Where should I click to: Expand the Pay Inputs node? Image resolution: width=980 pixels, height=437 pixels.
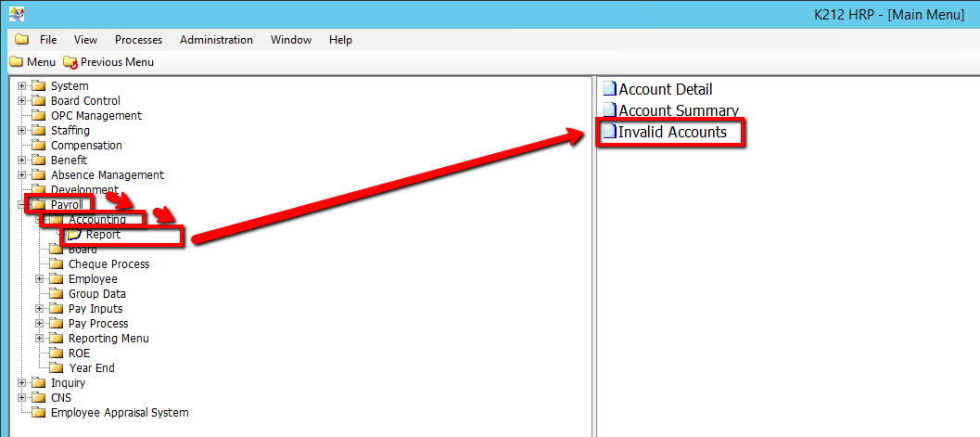point(40,309)
